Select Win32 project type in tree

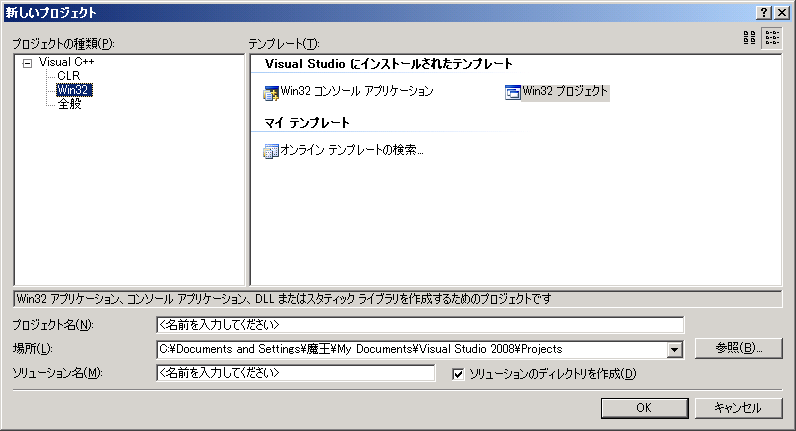click(x=74, y=90)
